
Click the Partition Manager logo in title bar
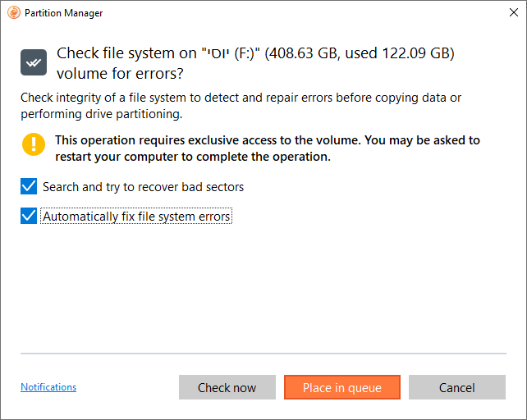point(14,13)
